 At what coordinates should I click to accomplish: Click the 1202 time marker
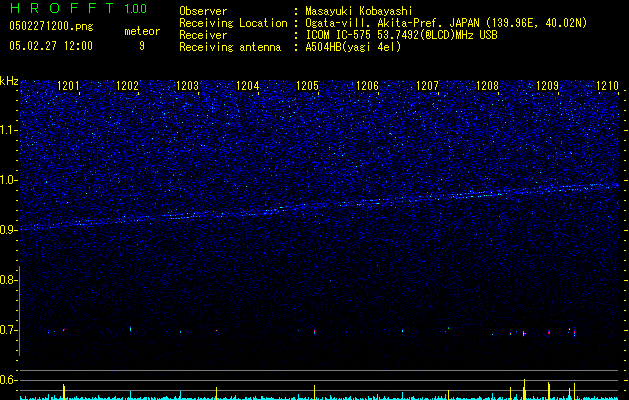(127, 86)
